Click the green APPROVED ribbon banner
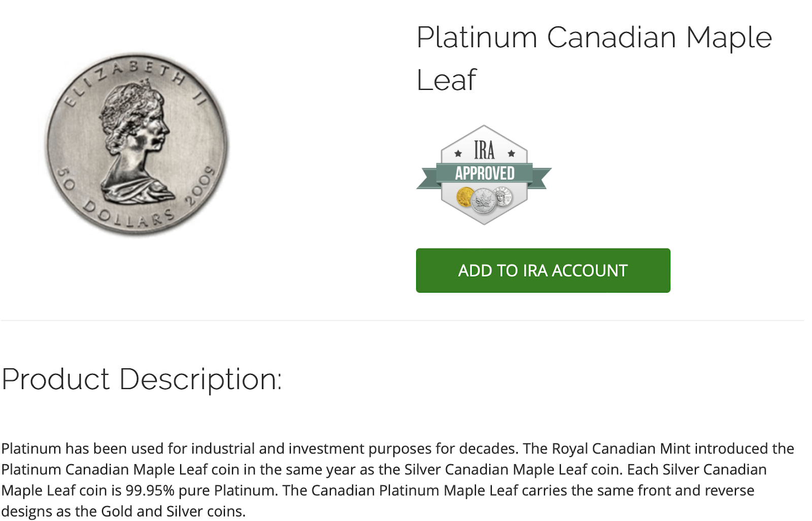Screen dimensions: 812x521 click(x=484, y=173)
